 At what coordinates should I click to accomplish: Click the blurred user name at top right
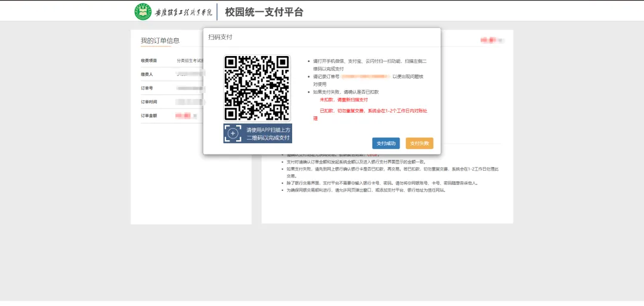coord(492,40)
